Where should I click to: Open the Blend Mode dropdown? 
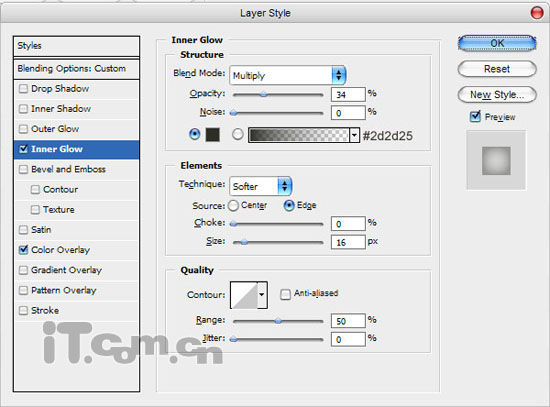tap(288, 75)
